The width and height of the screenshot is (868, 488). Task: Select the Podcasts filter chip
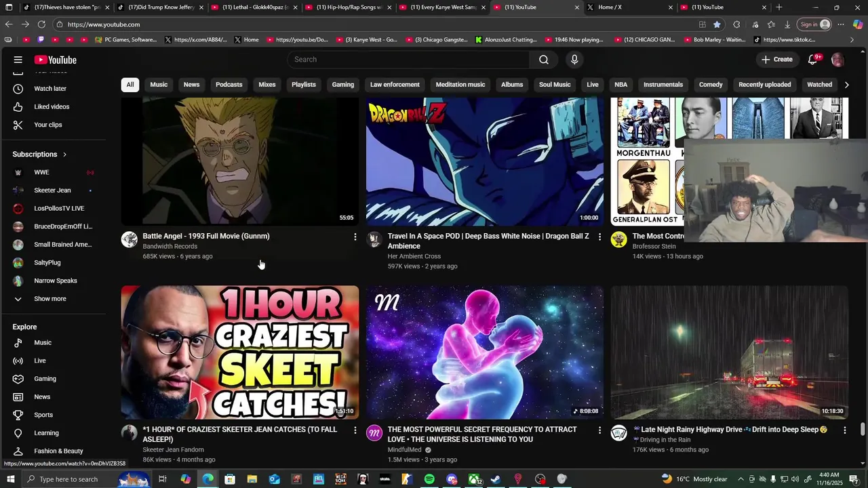[229, 85]
